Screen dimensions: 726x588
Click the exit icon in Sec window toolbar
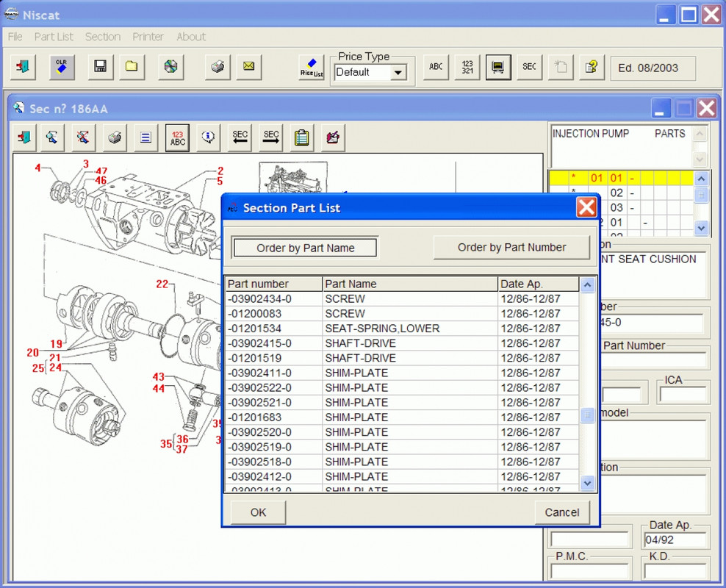(x=24, y=137)
